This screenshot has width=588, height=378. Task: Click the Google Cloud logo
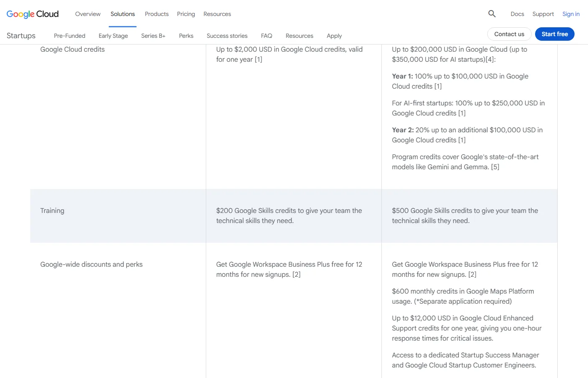pyautogui.click(x=33, y=14)
